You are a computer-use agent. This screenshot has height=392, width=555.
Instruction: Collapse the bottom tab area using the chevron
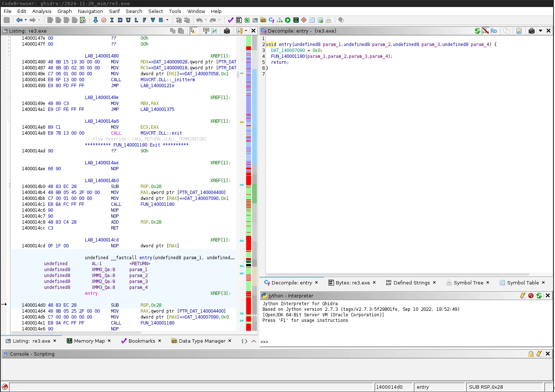(254, 341)
